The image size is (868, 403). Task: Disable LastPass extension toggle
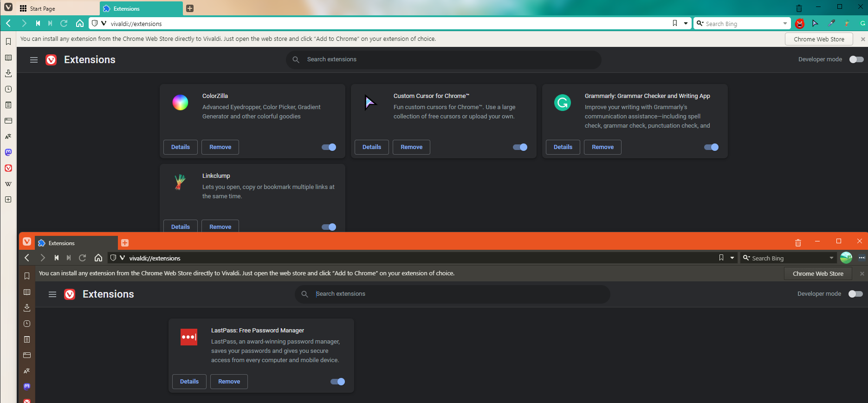click(338, 382)
